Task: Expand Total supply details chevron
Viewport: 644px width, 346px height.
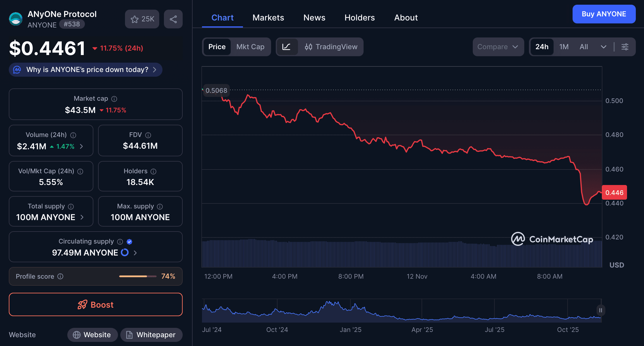Action: point(82,217)
